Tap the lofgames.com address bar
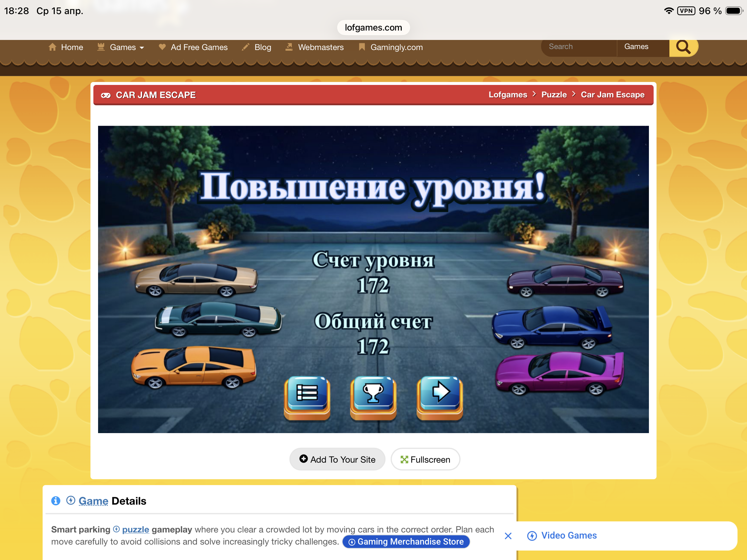747x560 pixels. click(373, 28)
